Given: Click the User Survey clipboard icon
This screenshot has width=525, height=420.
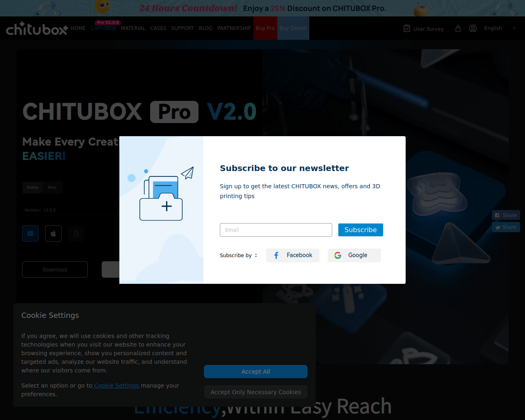Looking at the screenshot, I should click(407, 28).
